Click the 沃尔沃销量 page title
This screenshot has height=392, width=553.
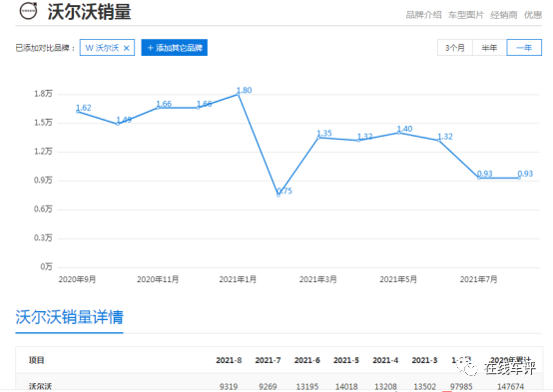89,12
